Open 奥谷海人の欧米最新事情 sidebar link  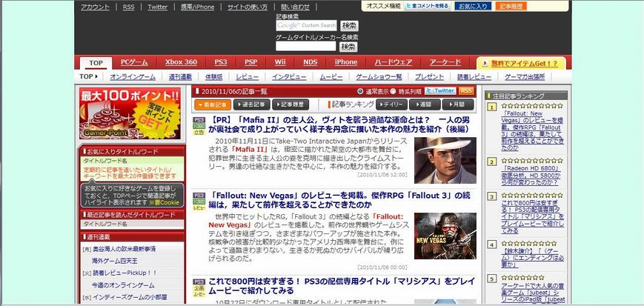(x=124, y=249)
